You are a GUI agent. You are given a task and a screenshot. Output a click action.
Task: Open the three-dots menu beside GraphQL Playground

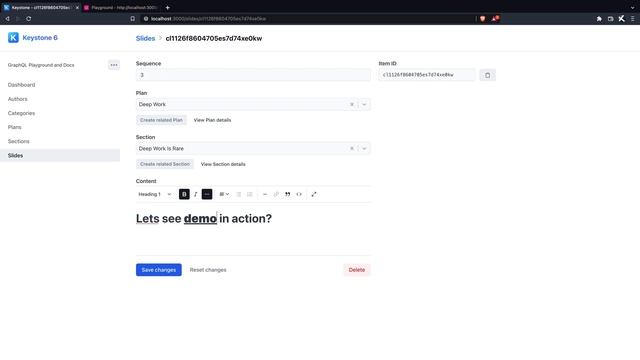tap(114, 65)
